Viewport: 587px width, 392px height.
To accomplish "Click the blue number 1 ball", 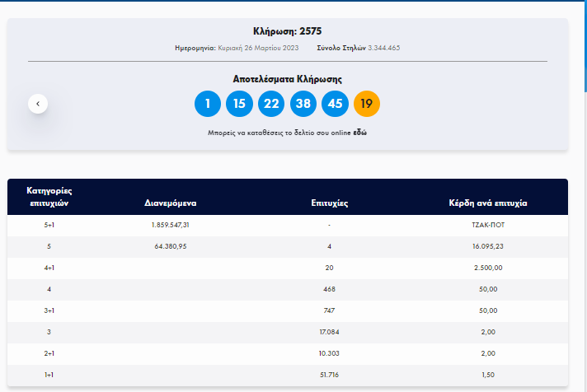I will pyautogui.click(x=208, y=104).
